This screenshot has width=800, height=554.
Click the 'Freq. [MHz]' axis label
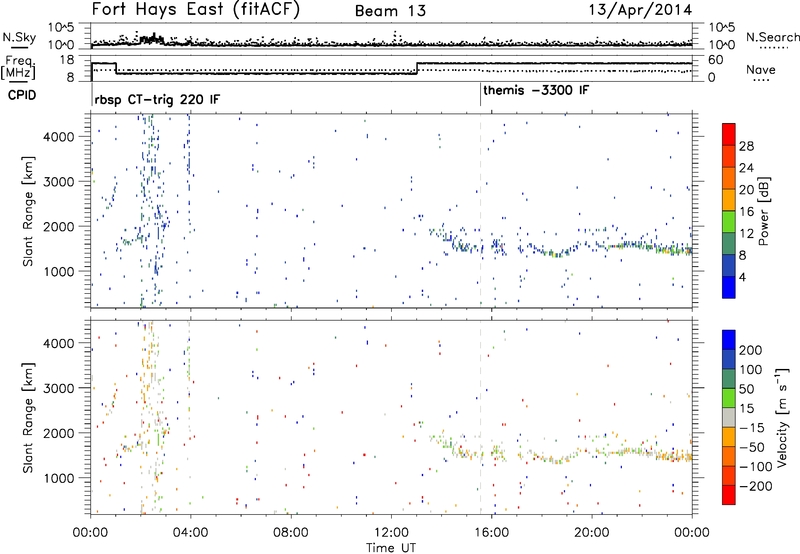18,68
